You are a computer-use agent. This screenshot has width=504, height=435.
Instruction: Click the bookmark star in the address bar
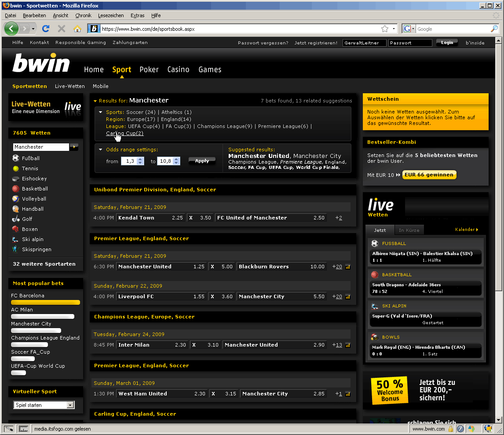[x=385, y=29]
